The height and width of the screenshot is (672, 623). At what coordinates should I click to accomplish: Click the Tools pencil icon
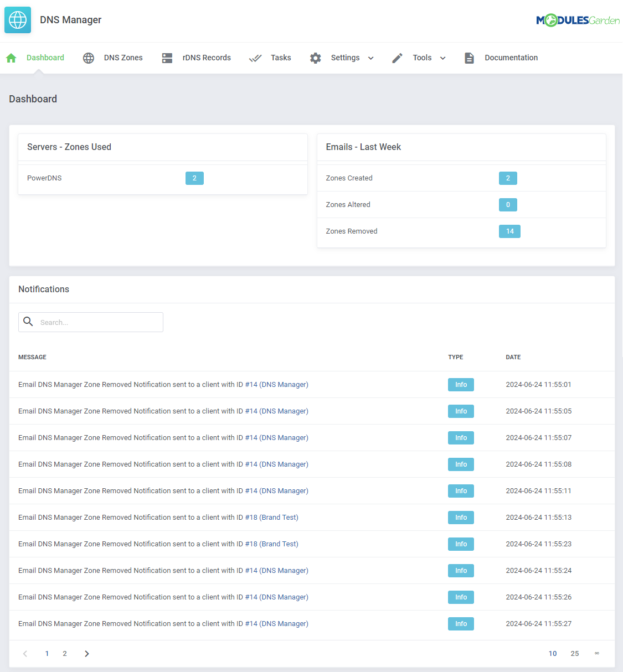397,58
